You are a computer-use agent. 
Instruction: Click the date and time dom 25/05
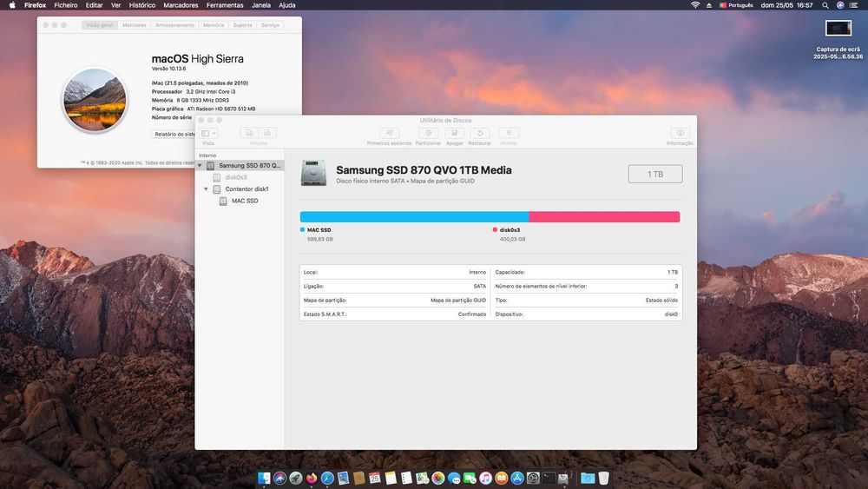[786, 5]
